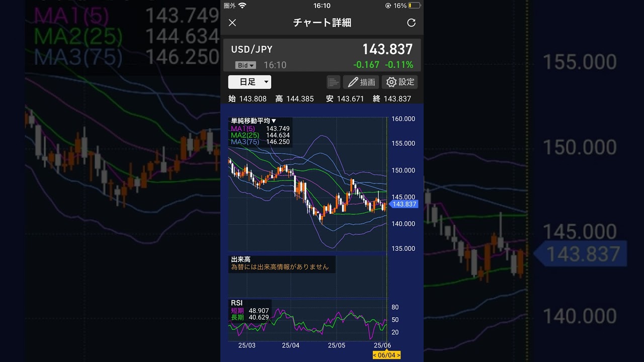
Task: Tap the 06/04 date cursor label
Action: [386, 355]
